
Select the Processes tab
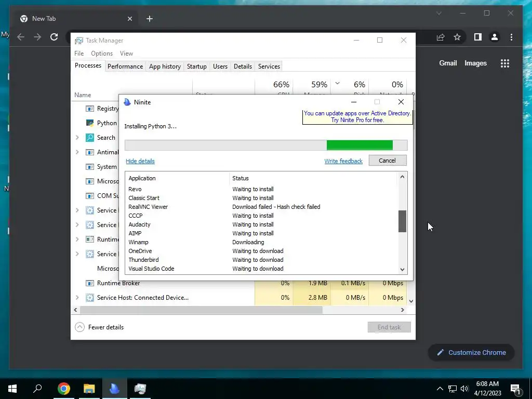[88, 65]
